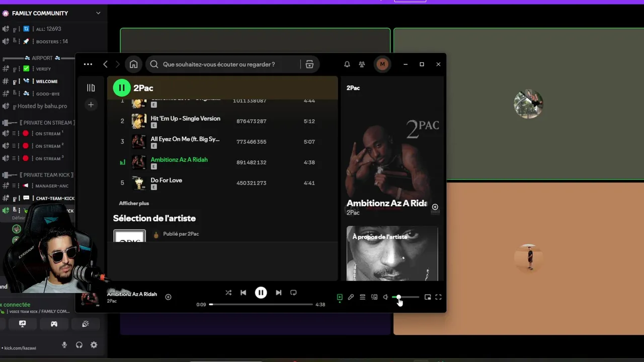The image size is (644, 362).
Task: Skip to next track
Action: pos(278,293)
